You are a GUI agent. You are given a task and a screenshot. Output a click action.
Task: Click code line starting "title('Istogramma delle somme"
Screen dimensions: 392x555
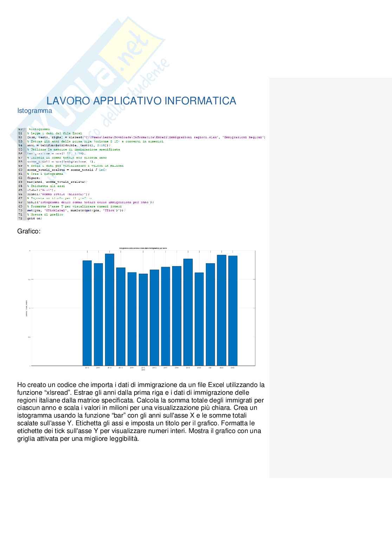pos(90,202)
